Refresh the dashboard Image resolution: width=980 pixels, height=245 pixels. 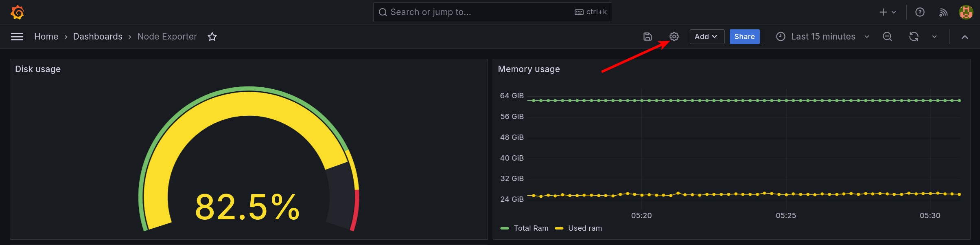[x=914, y=37]
